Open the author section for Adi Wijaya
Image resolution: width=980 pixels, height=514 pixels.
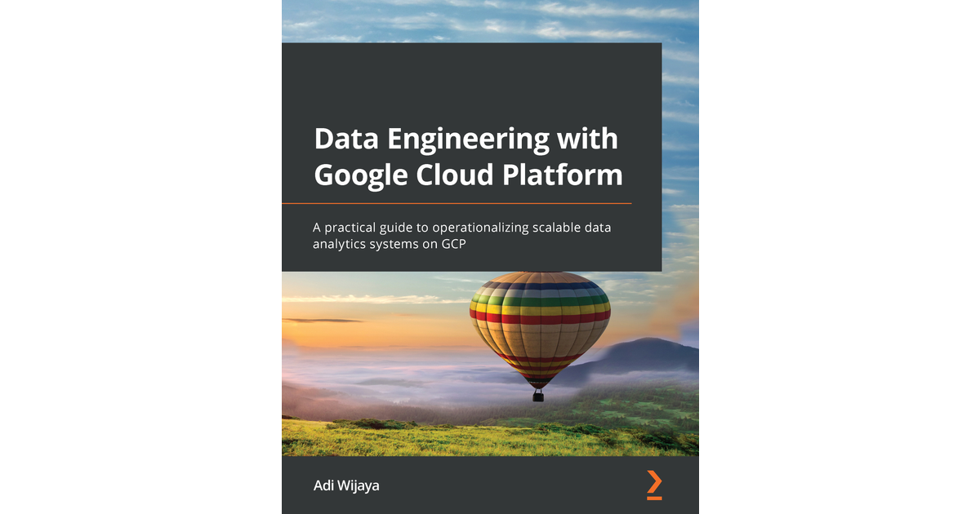[345, 485]
